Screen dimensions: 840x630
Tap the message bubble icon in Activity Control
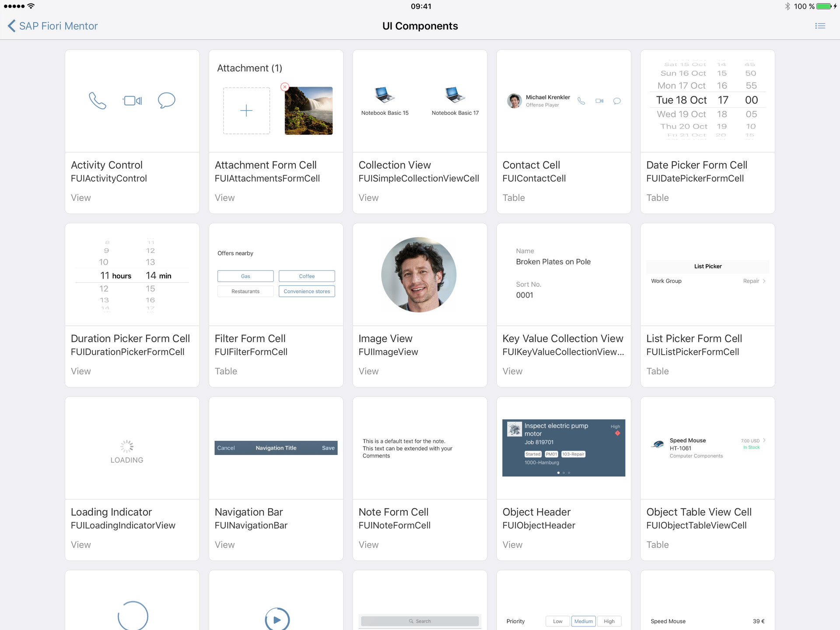[166, 100]
